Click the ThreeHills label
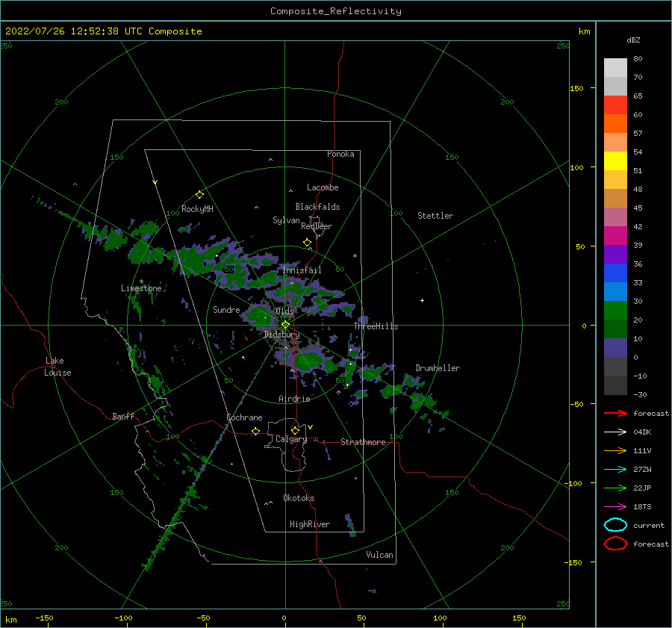Image resolution: width=672 pixels, height=628 pixels. (376, 326)
